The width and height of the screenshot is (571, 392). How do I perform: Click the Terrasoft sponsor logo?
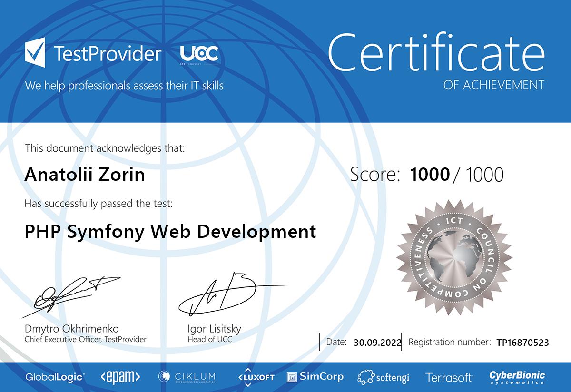tap(449, 377)
